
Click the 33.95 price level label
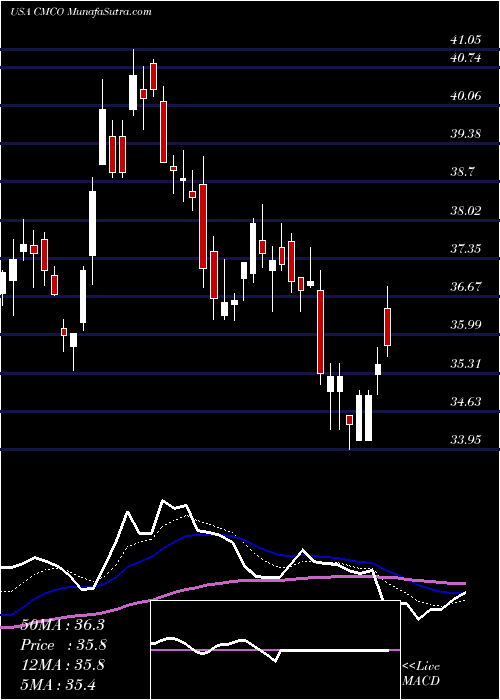(x=466, y=439)
